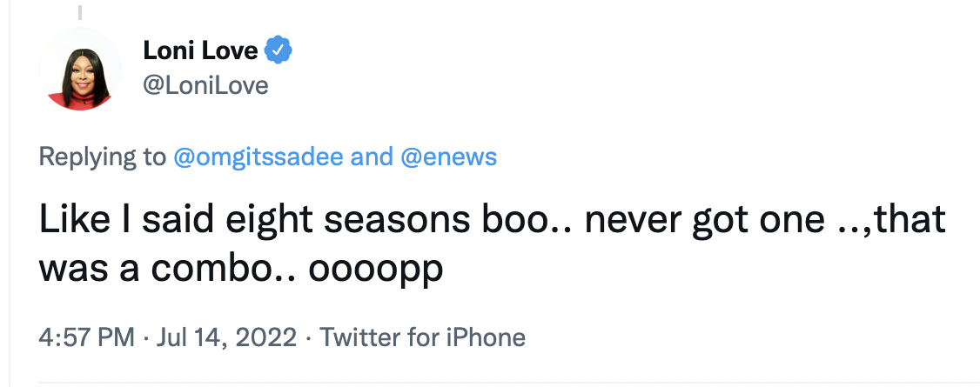Click the "Replying to" label
Image resolution: width=980 pixels, height=387 pixels.
pos(102,157)
